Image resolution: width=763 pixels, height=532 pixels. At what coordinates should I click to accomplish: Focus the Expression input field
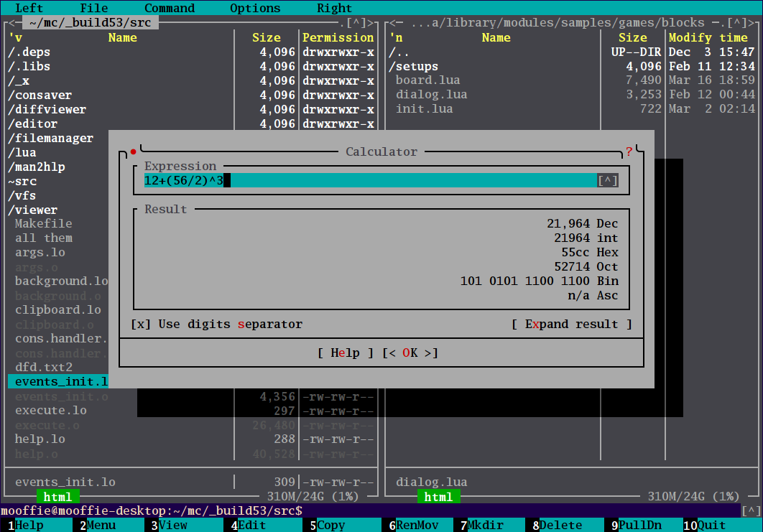(x=370, y=181)
